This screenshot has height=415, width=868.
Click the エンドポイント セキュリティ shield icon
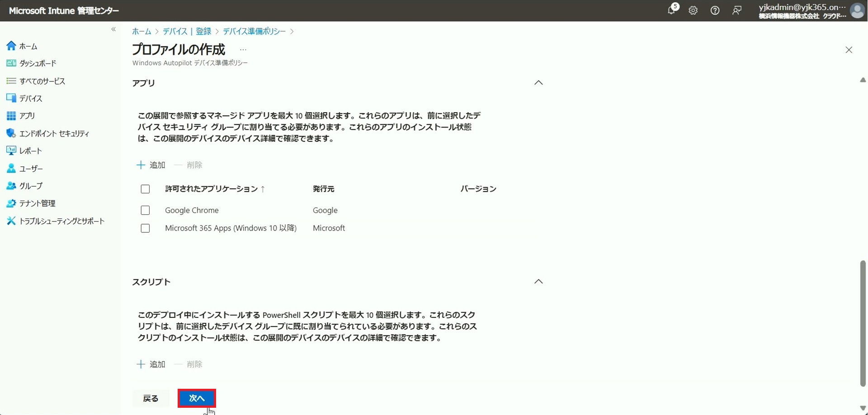click(x=11, y=133)
